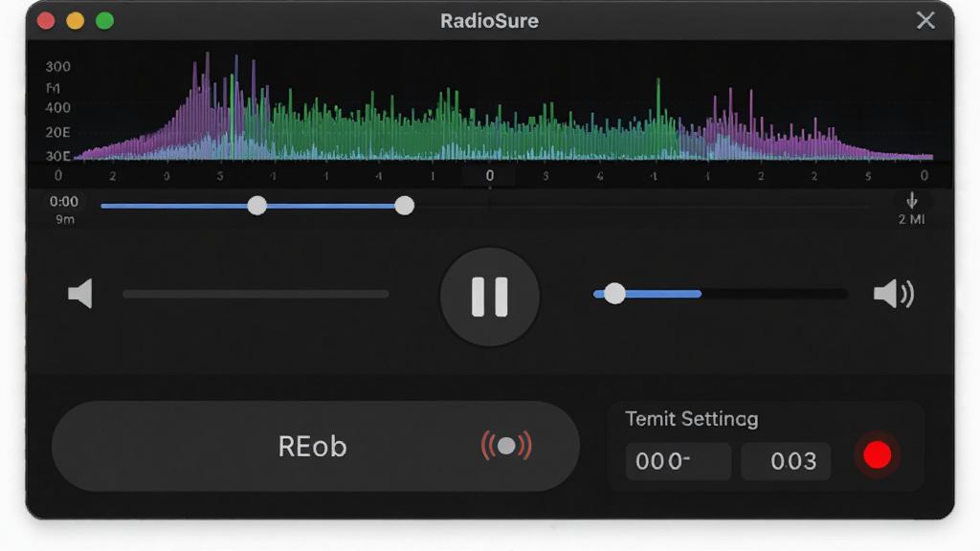Click the yellow macOS minimize button

[75, 21]
